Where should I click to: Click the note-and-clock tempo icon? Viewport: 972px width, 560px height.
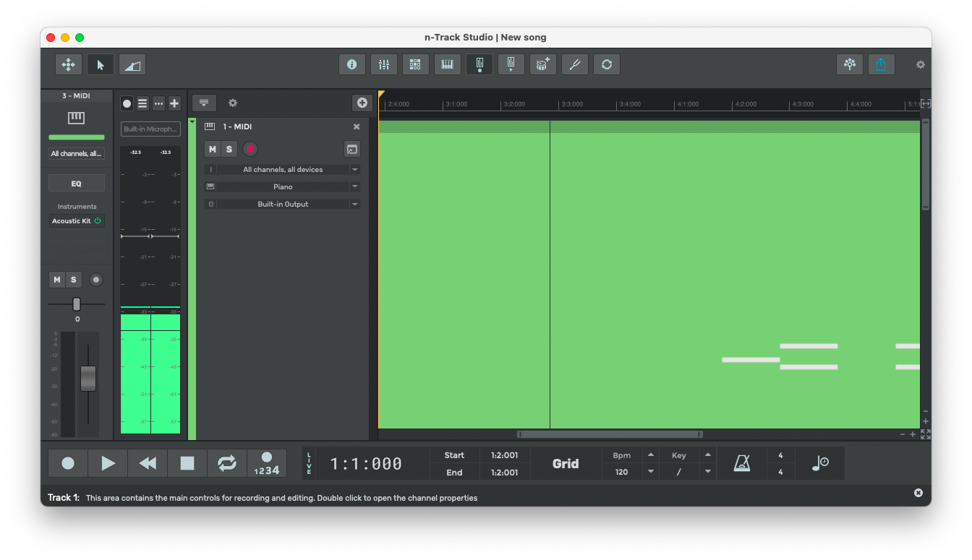[x=820, y=463]
